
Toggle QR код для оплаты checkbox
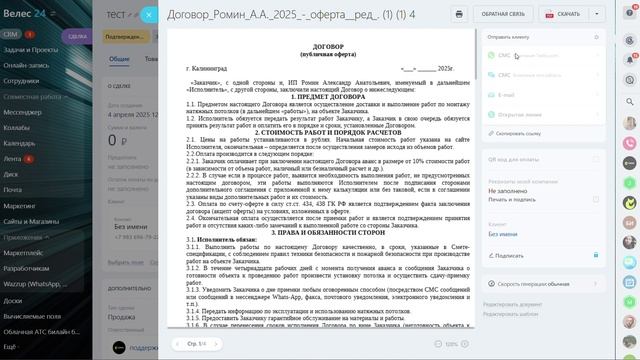[x=596, y=159]
